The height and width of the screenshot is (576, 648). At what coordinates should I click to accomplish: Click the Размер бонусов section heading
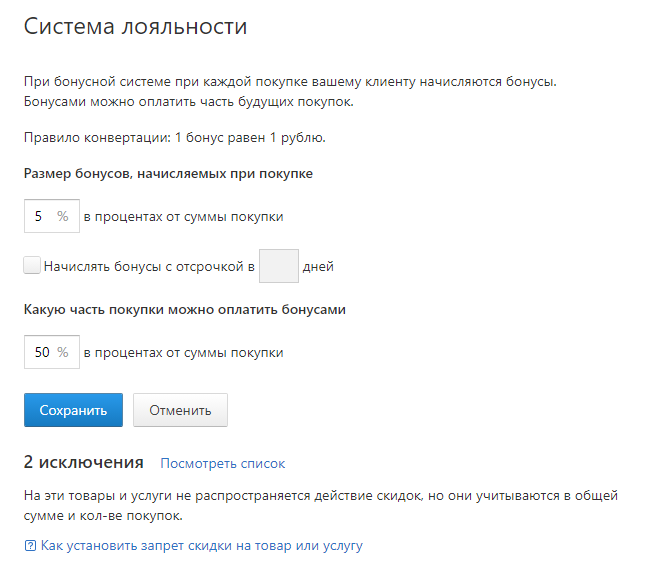point(168,174)
